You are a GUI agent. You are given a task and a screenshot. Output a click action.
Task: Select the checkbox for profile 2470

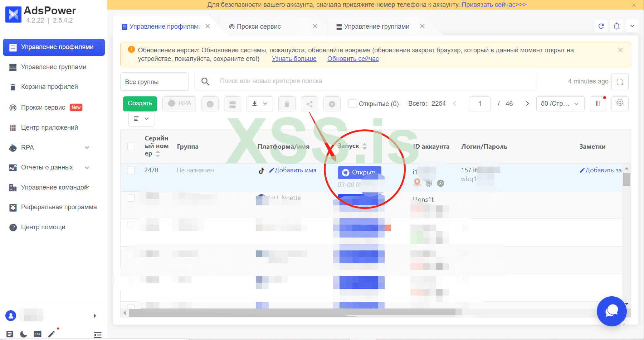coord(131,170)
